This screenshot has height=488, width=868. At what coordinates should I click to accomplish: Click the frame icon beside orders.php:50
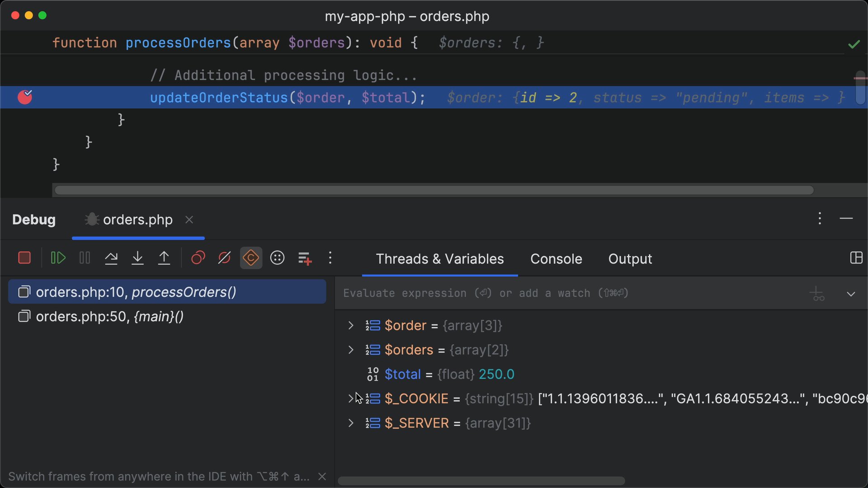(24, 316)
